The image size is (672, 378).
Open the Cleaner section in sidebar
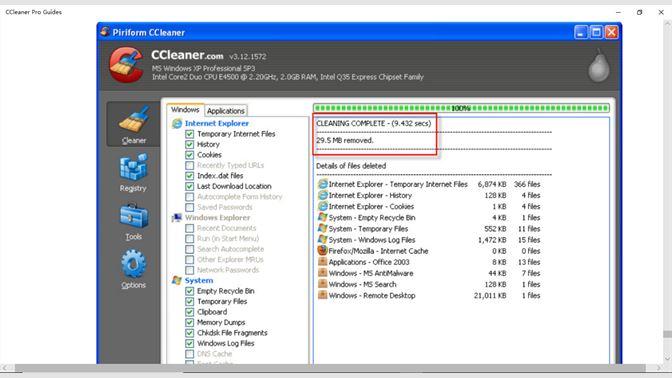[133, 124]
